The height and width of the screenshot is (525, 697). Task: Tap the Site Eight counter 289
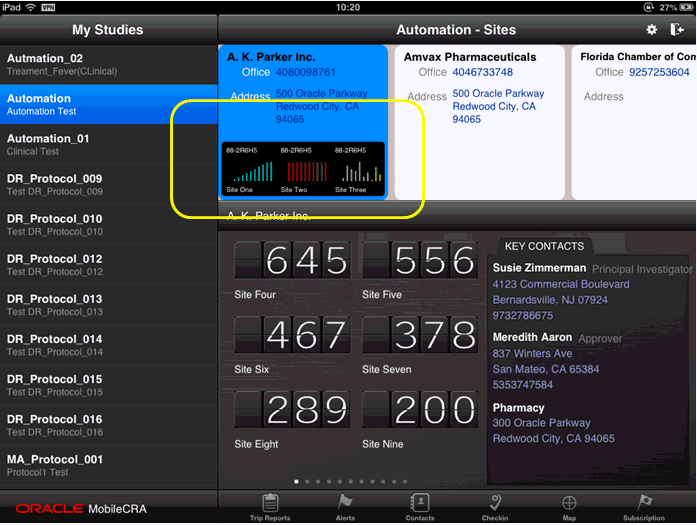pyautogui.click(x=292, y=409)
